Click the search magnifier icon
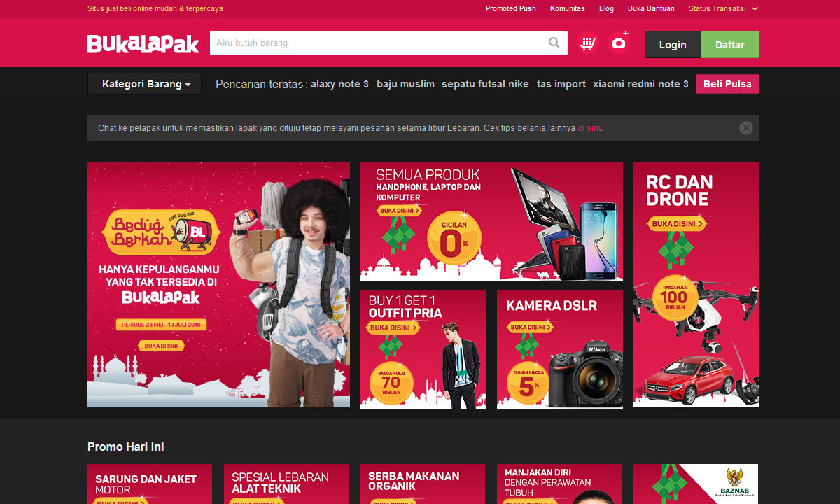This screenshot has height=504, width=840. coord(554,43)
